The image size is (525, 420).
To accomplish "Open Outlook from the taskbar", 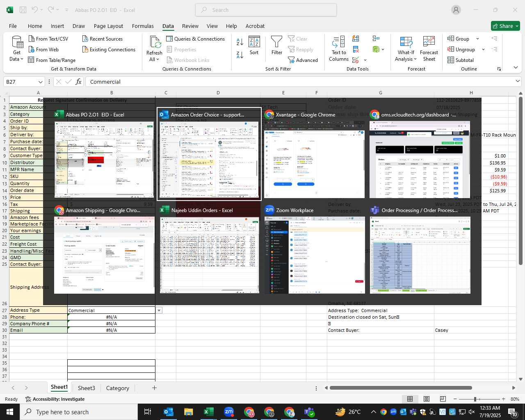I will point(169,412).
